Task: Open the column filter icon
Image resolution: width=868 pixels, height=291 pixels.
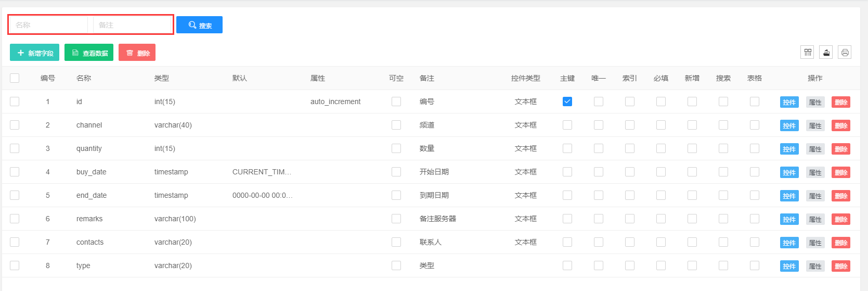Action: (807, 52)
